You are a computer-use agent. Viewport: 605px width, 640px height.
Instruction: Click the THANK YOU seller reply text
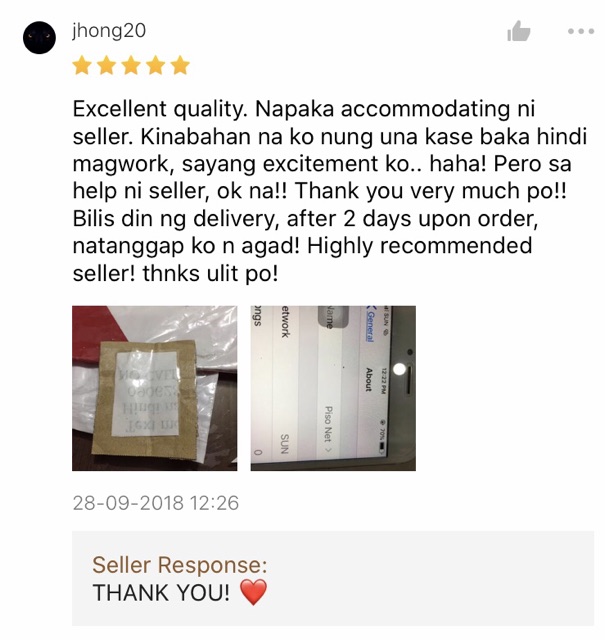(x=161, y=593)
